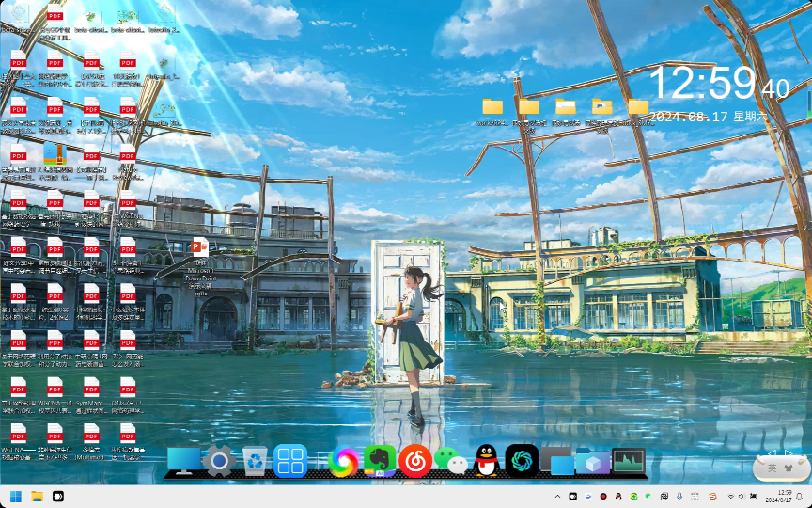Screen dimensions: 812x508
Task: Click the green-yellow circular tray icon
Action: pos(633,497)
